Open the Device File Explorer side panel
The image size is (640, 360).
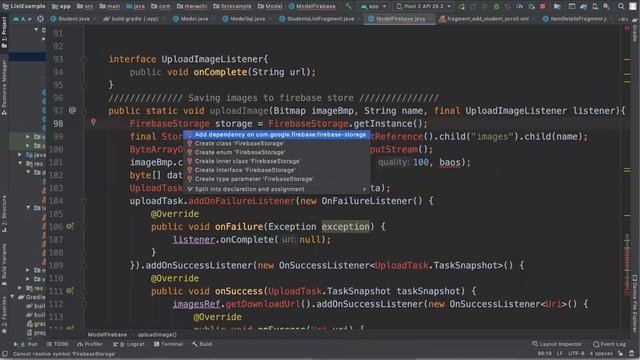click(635, 304)
